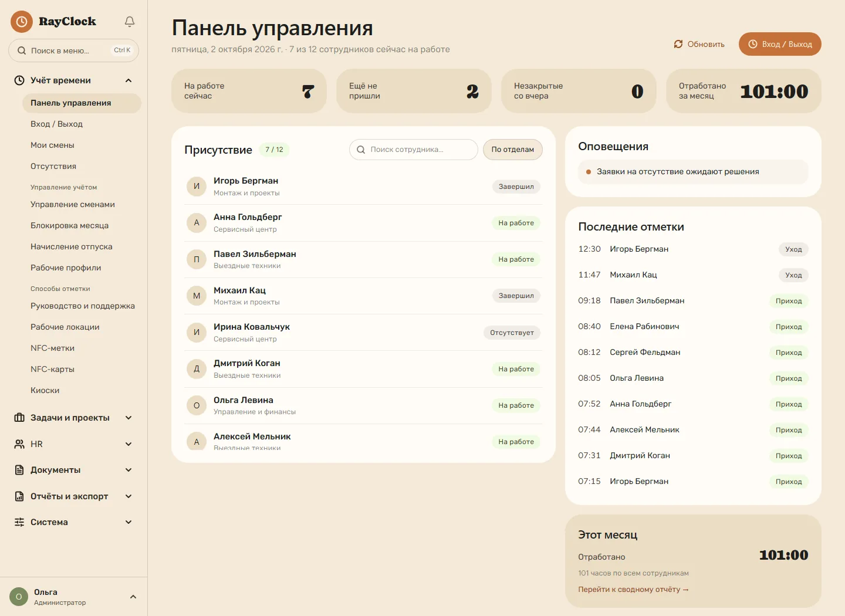Click the avatar of Игорь Бергман

pos(197,186)
